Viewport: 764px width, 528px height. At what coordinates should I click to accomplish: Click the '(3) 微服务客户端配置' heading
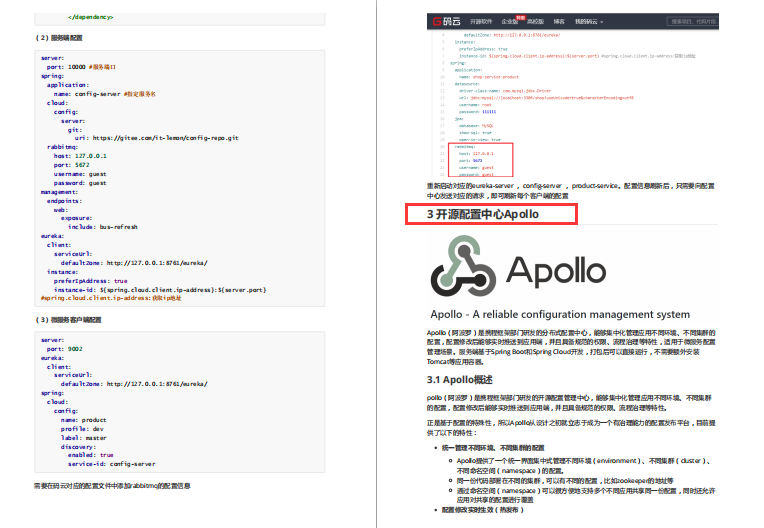[68, 320]
